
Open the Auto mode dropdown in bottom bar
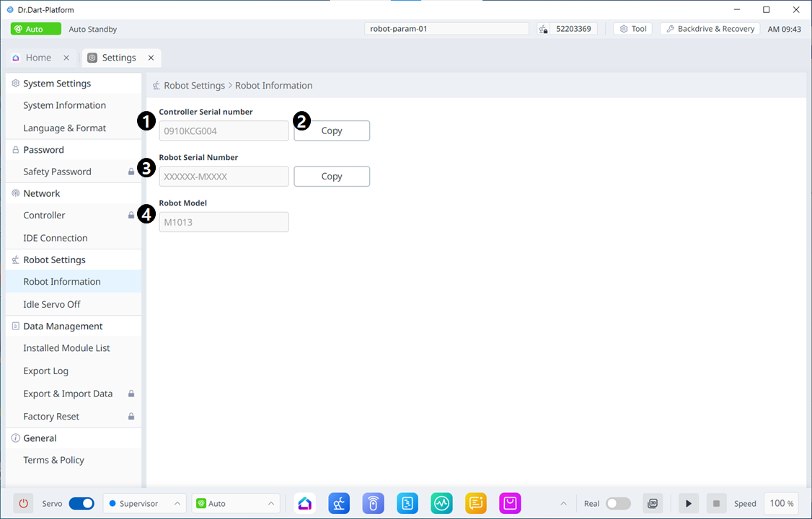click(235, 503)
